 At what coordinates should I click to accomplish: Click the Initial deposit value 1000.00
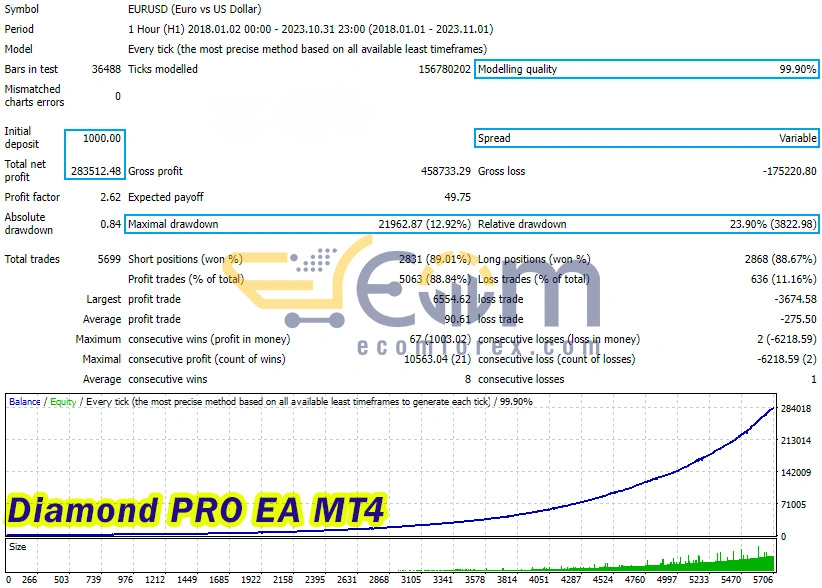click(102, 138)
